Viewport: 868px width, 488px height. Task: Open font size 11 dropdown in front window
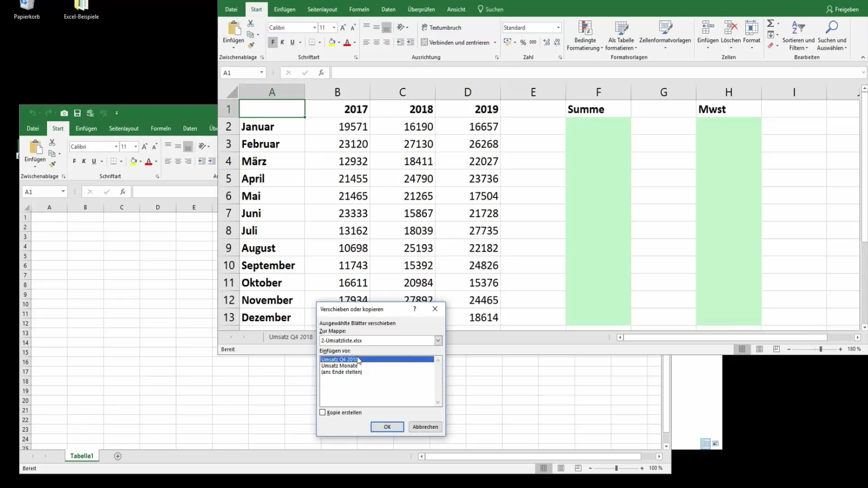click(334, 28)
